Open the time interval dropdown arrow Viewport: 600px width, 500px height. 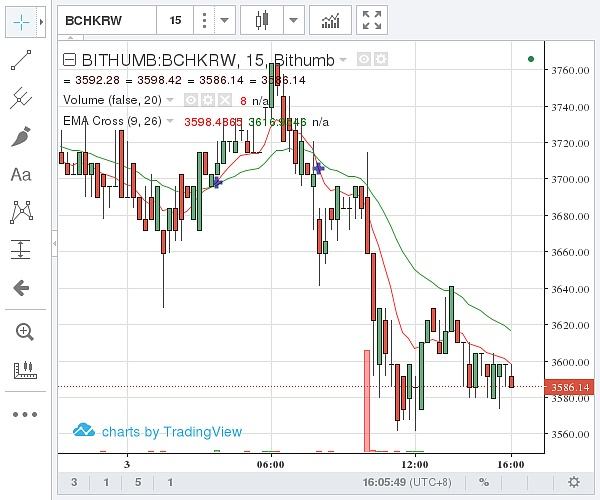tap(223, 19)
